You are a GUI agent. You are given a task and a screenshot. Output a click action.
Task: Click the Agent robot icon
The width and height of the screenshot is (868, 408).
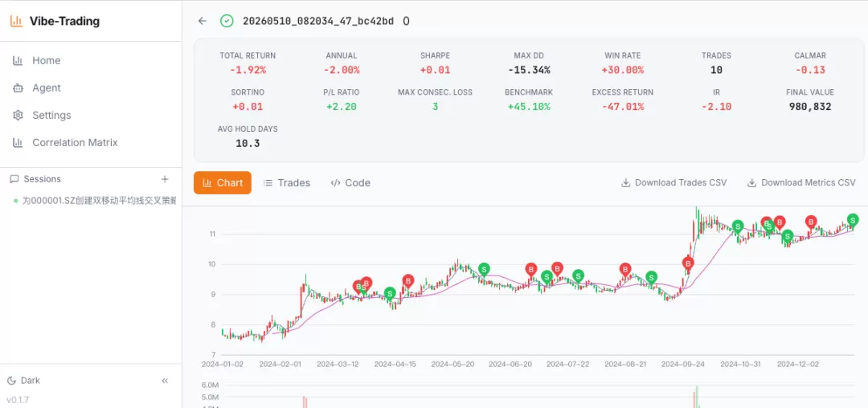[18, 88]
